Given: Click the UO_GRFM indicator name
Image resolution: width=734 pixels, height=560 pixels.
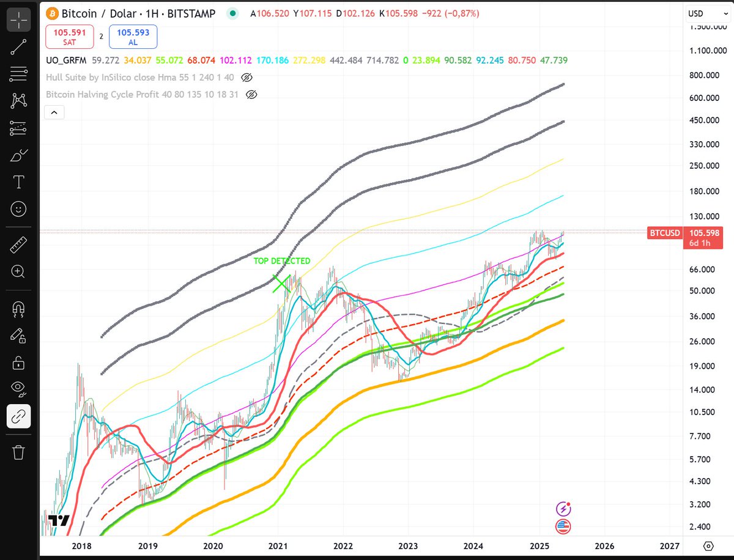Looking at the screenshot, I should 67,61.
